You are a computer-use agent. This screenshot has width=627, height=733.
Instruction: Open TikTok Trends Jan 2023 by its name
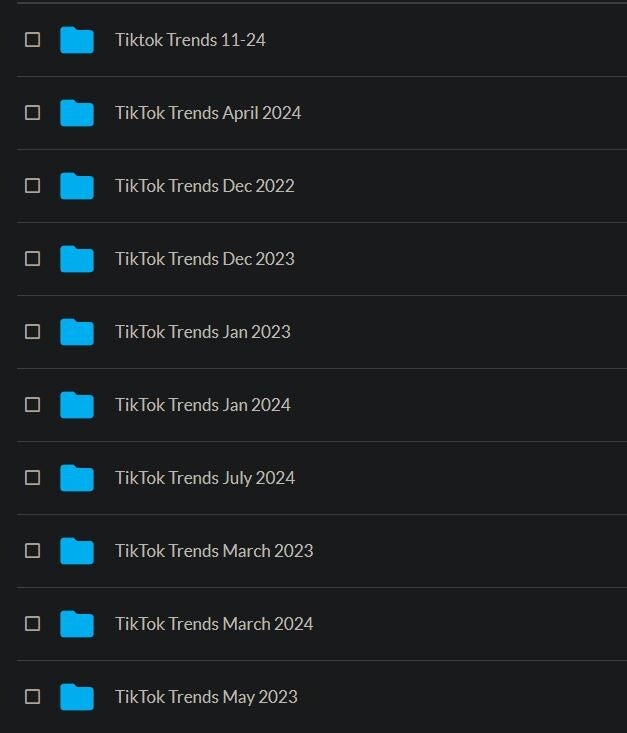click(202, 332)
